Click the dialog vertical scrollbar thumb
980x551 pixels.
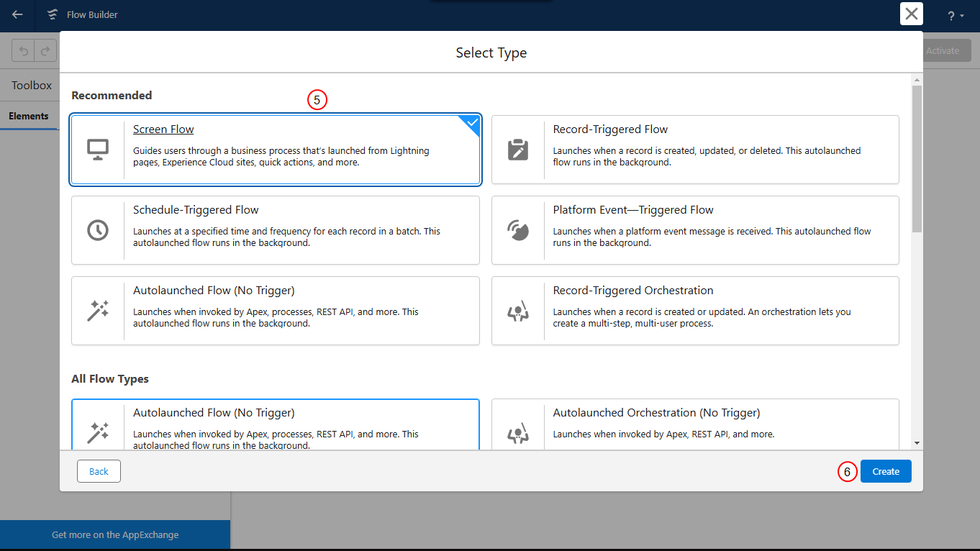tap(917, 158)
